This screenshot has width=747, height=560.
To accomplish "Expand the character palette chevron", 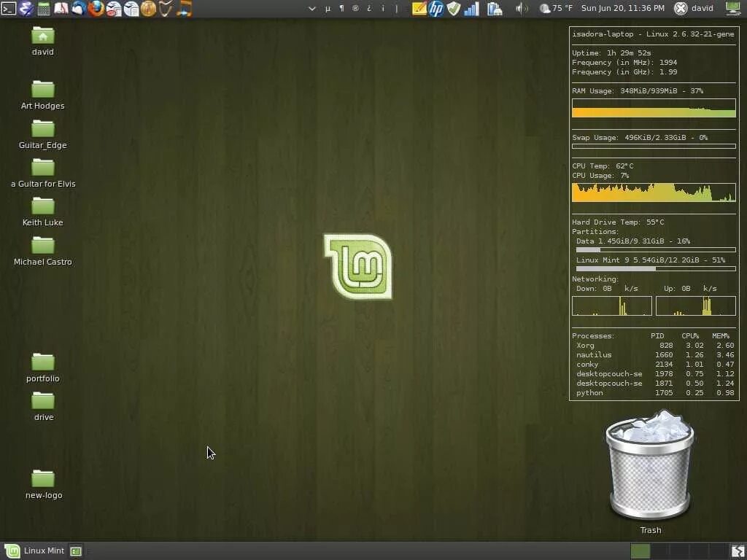I will click(x=312, y=8).
